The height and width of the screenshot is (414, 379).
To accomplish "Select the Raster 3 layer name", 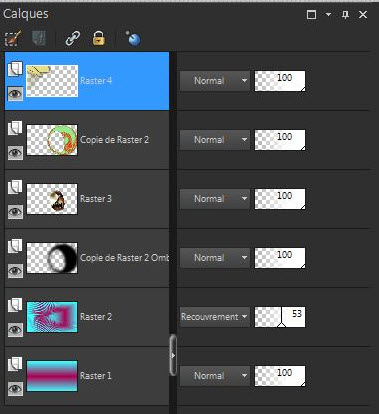I will 96,199.
